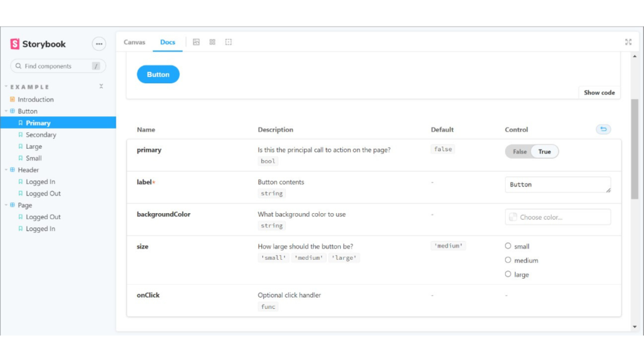Viewport: 644px width, 362px height.
Task: Select the small size radio button
Action: coord(508,246)
